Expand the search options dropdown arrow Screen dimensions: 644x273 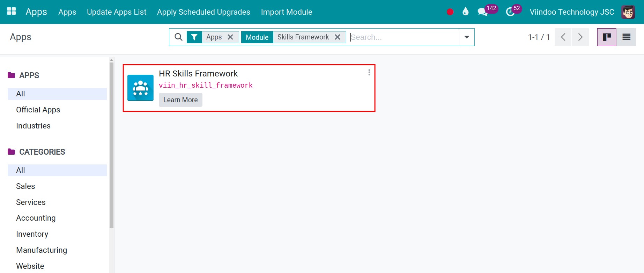click(467, 37)
